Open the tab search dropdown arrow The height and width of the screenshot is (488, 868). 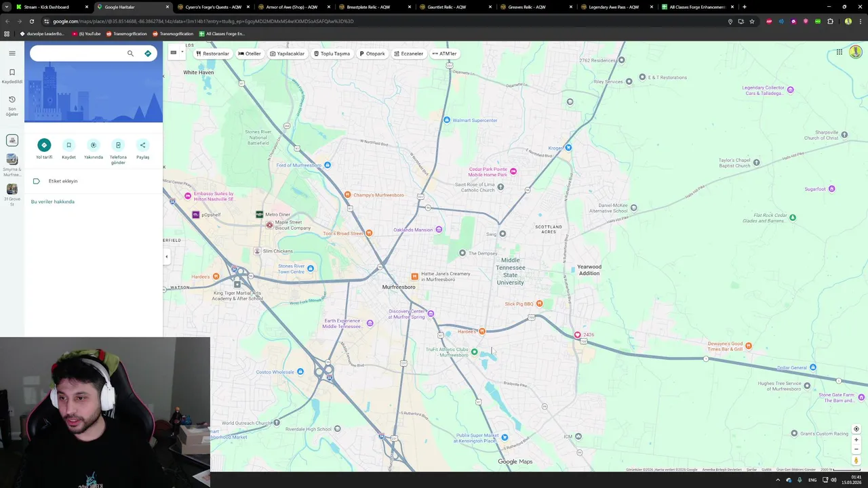(x=7, y=7)
